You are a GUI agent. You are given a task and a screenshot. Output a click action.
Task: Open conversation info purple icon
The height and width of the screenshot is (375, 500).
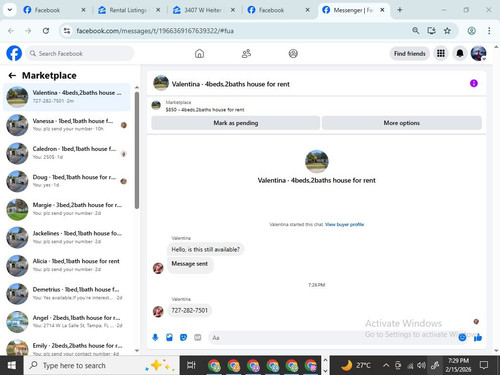tap(474, 83)
